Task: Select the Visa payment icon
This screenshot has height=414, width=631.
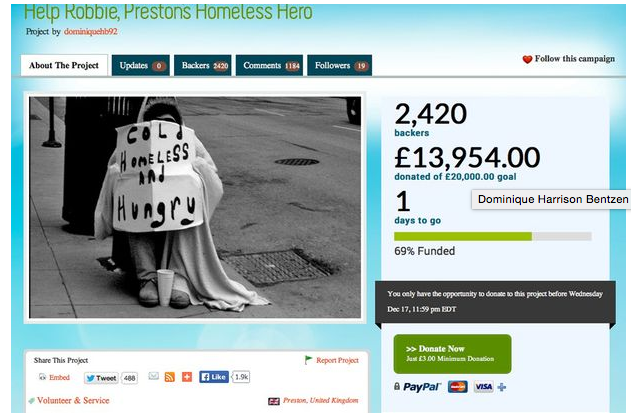Action: (x=483, y=387)
